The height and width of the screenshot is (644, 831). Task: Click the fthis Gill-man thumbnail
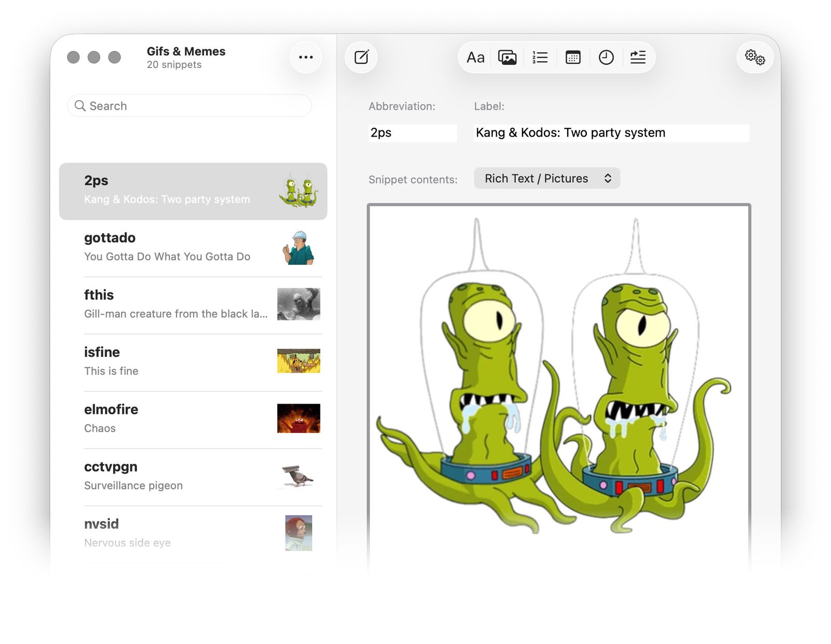coord(299,304)
